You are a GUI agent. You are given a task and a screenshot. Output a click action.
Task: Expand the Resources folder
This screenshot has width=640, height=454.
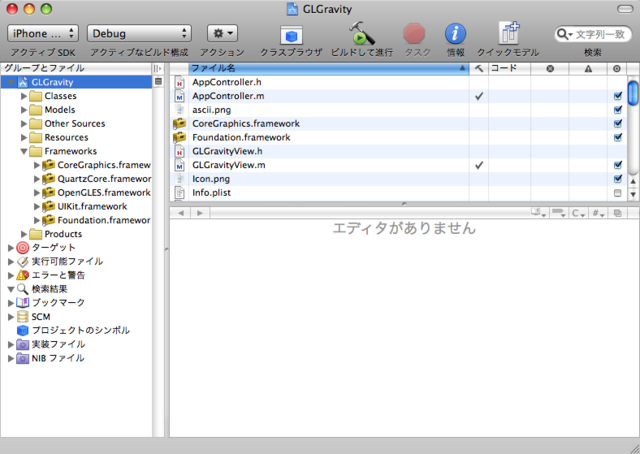point(24,138)
